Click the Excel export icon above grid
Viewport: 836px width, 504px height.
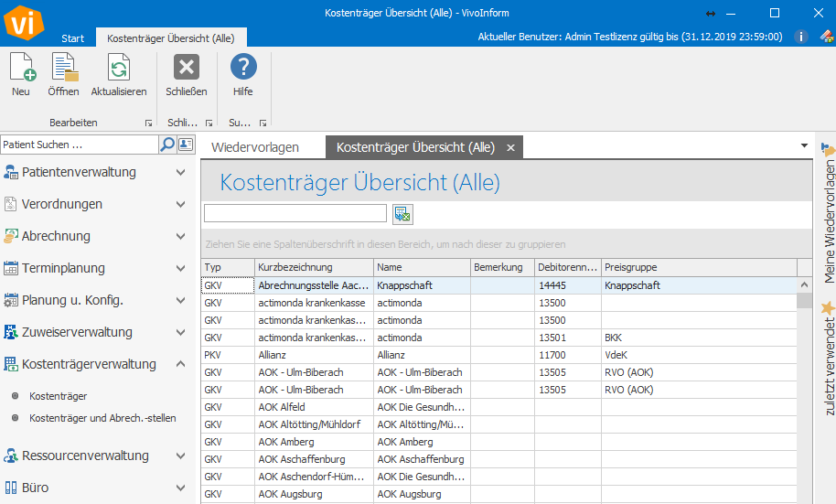(x=402, y=214)
